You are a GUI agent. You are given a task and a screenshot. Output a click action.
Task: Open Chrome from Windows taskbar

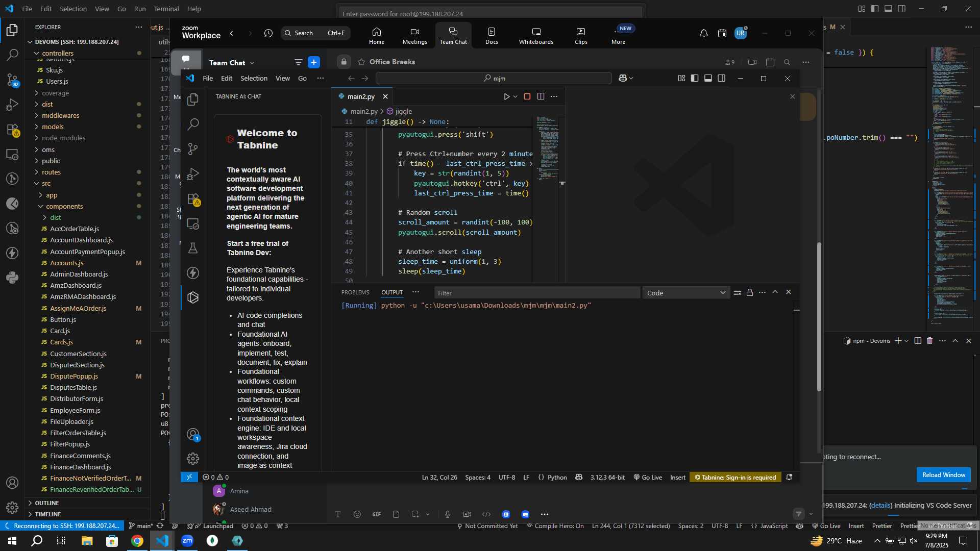pyautogui.click(x=137, y=541)
